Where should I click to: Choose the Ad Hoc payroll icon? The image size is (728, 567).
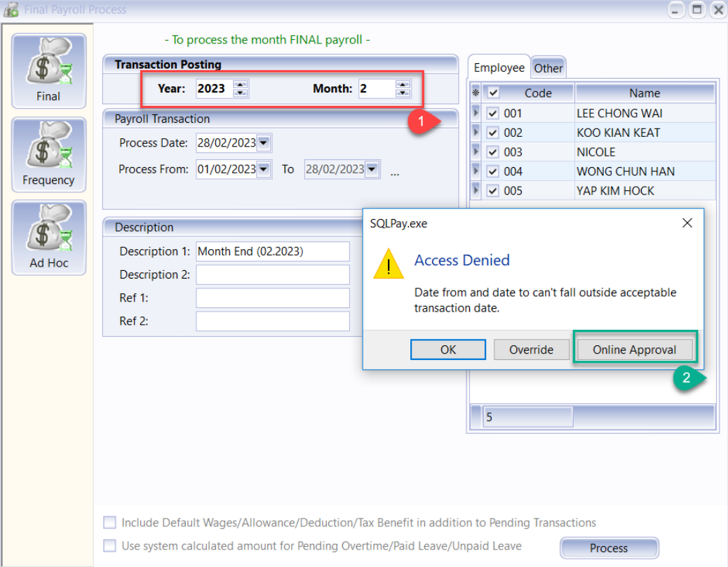click(48, 237)
